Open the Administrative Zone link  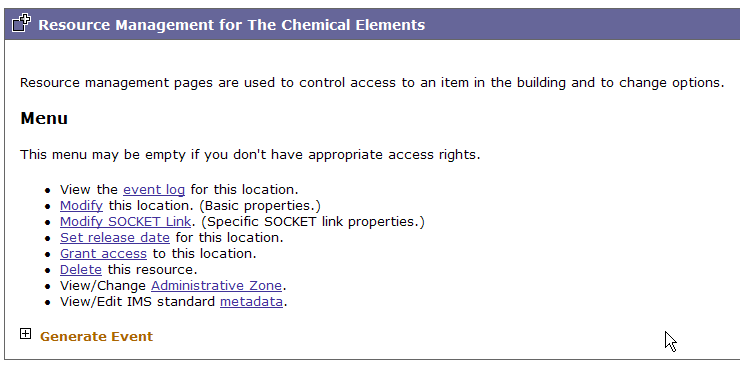217,286
